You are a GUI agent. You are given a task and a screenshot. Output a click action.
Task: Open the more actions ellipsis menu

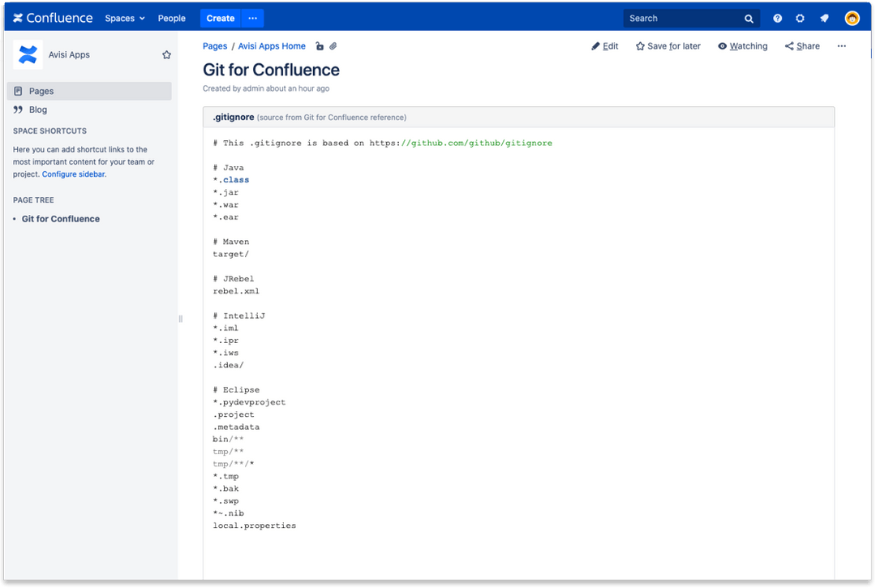click(841, 46)
